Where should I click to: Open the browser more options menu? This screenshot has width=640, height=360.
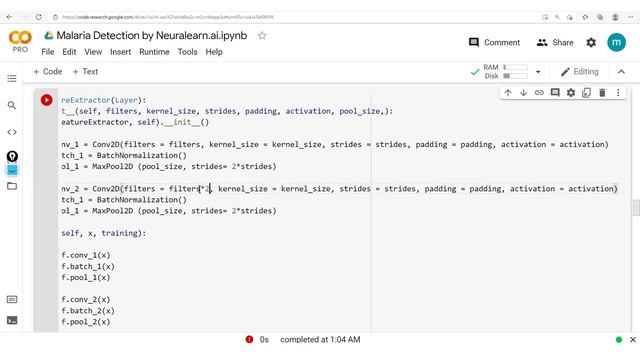coord(631,17)
